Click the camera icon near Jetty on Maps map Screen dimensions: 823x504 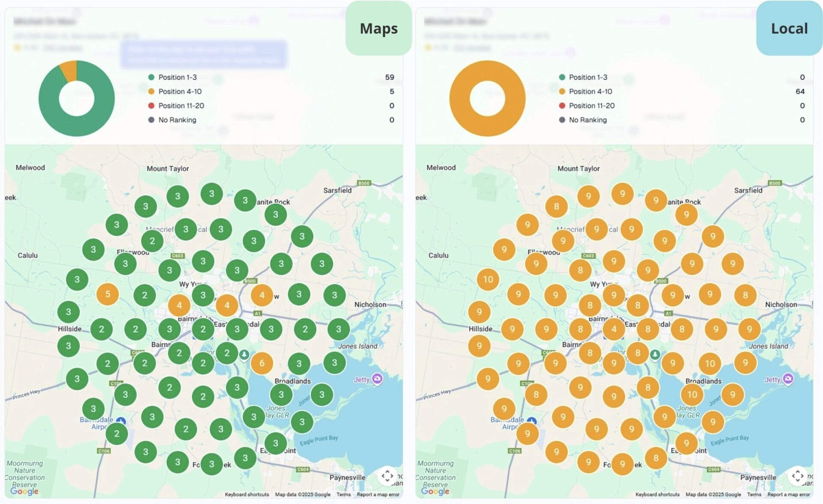tap(377, 378)
